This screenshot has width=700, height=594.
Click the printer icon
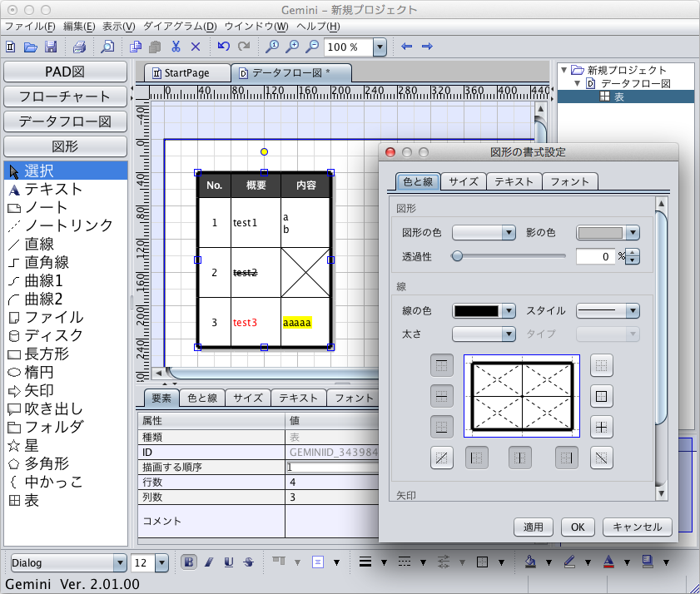(x=79, y=47)
